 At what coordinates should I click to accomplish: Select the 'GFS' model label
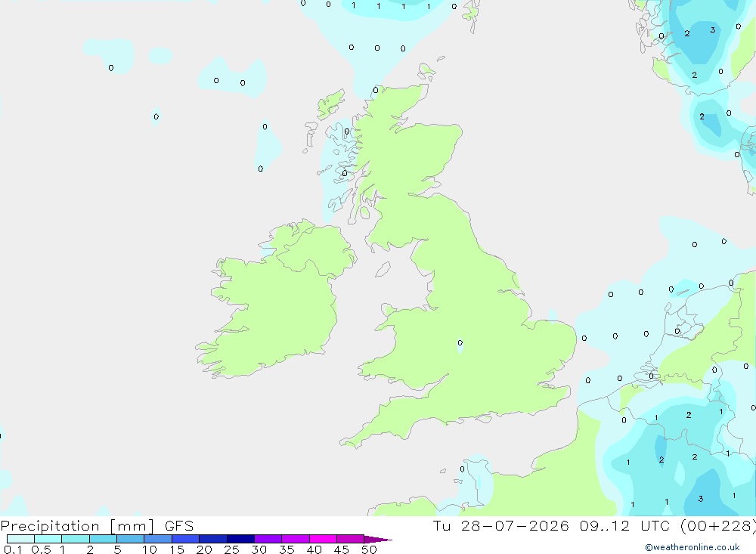pos(179,525)
